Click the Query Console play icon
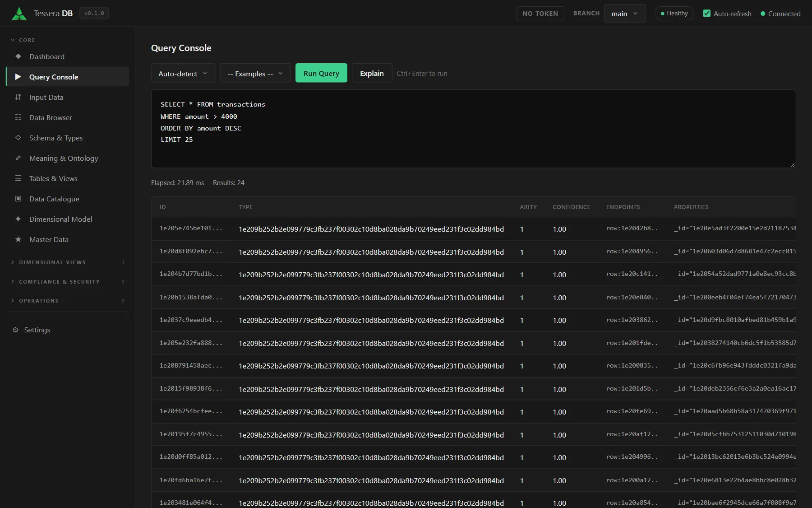The width and height of the screenshot is (812, 508). [x=18, y=77]
